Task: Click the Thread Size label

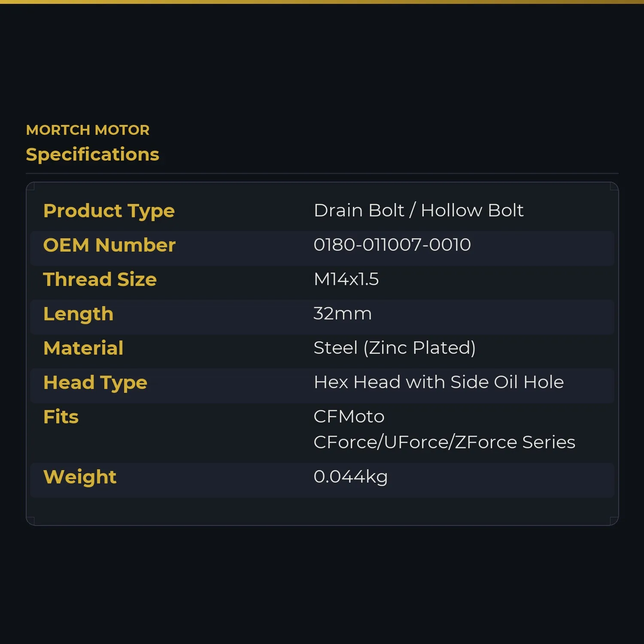Action: (x=100, y=279)
